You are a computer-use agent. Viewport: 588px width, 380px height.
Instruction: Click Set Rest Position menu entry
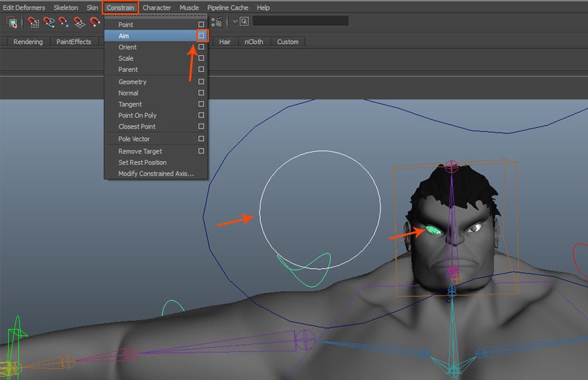(143, 162)
